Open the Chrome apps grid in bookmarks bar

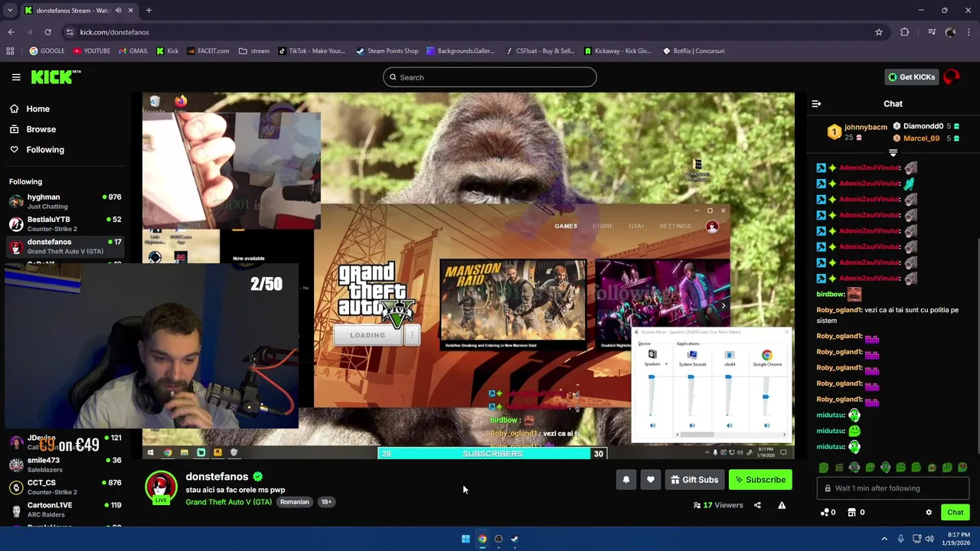pos(10,51)
